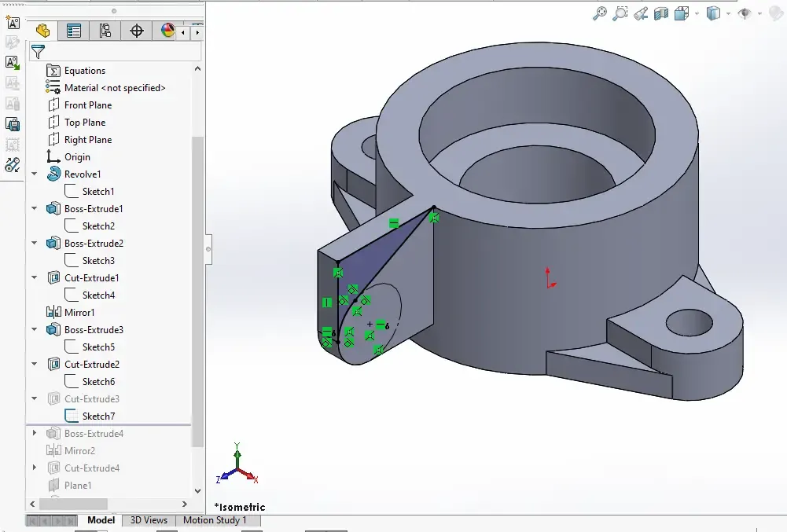Image resolution: width=787 pixels, height=532 pixels.
Task: Expand the suppressed Cut-Extrude4 feature
Action: tap(34, 468)
